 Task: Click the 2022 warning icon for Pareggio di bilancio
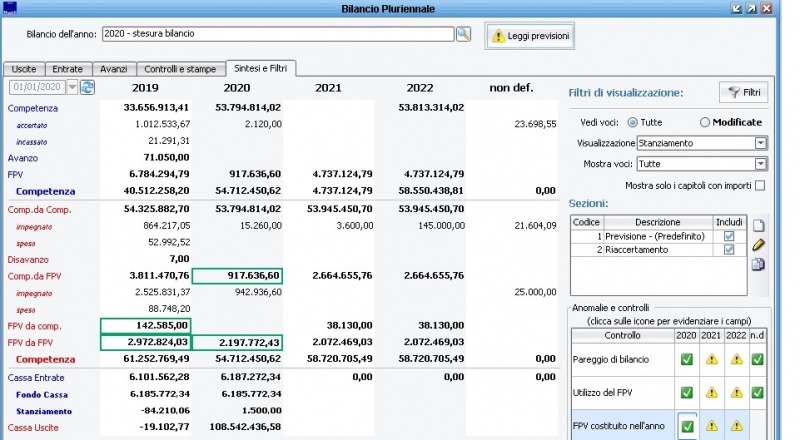(736, 359)
